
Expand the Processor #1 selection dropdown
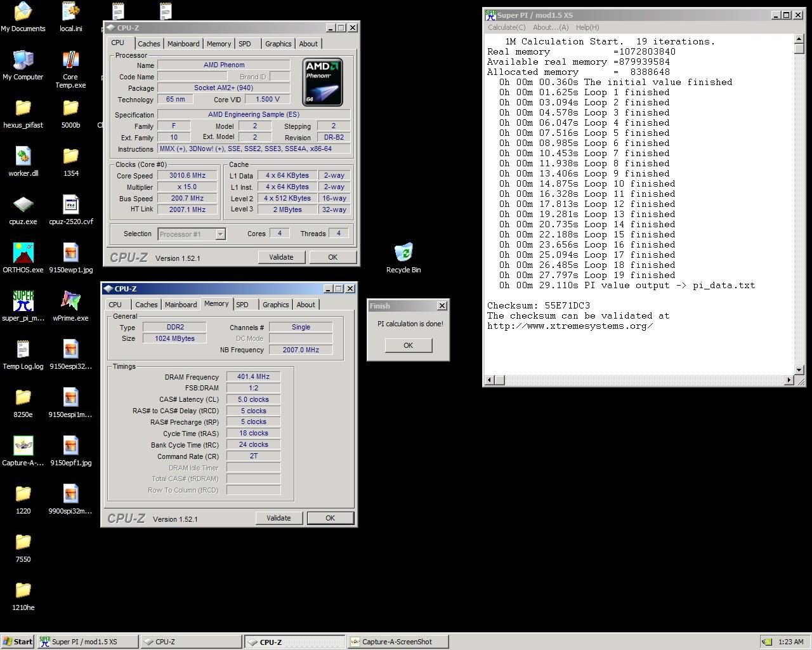(x=220, y=234)
